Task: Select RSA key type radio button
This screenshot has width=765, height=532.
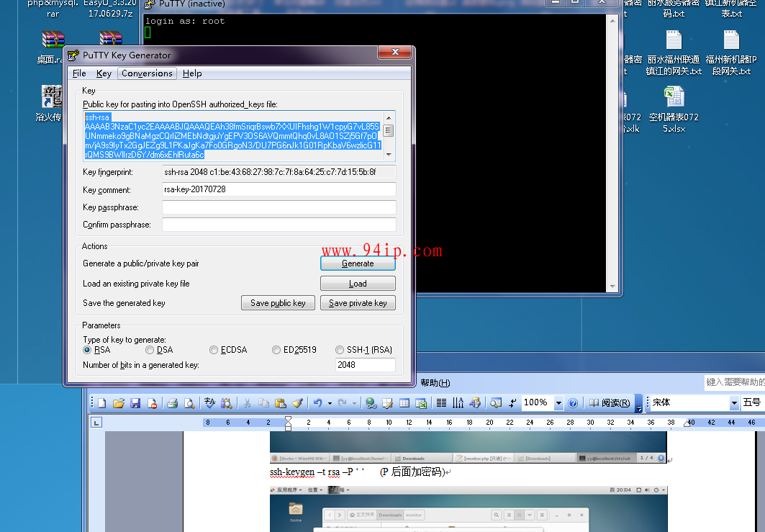Action: coord(87,350)
